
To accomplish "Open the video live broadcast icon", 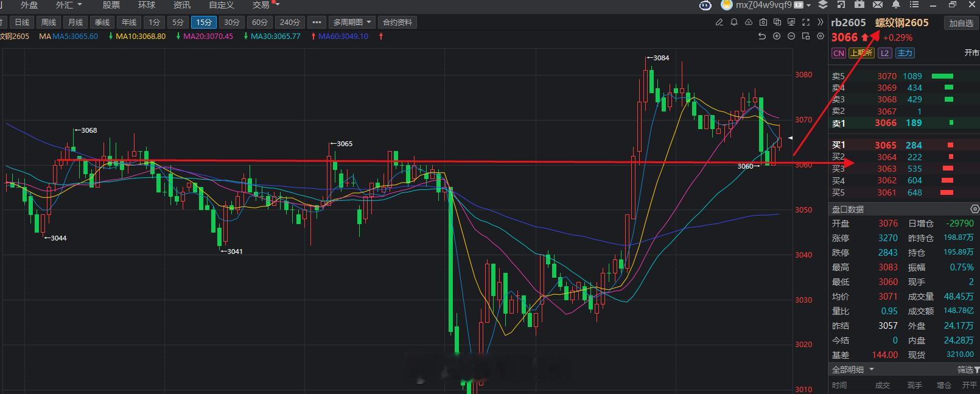I will [x=859, y=4].
